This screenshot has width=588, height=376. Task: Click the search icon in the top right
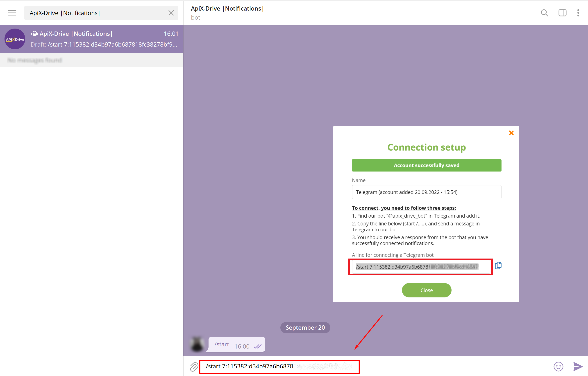click(544, 12)
